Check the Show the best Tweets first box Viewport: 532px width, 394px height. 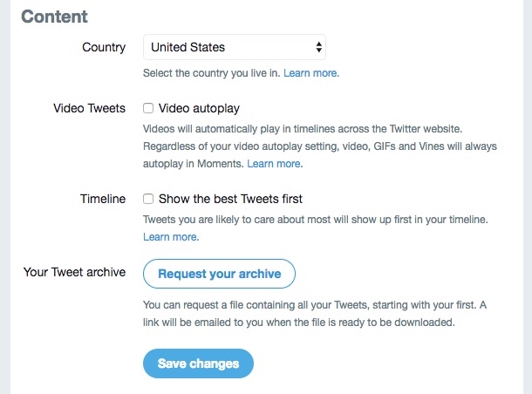coord(149,199)
